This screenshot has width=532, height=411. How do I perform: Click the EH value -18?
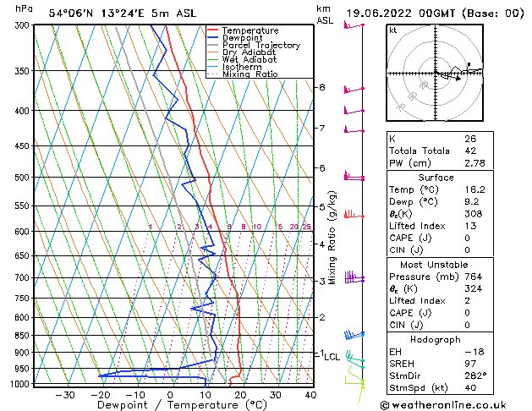474,352
